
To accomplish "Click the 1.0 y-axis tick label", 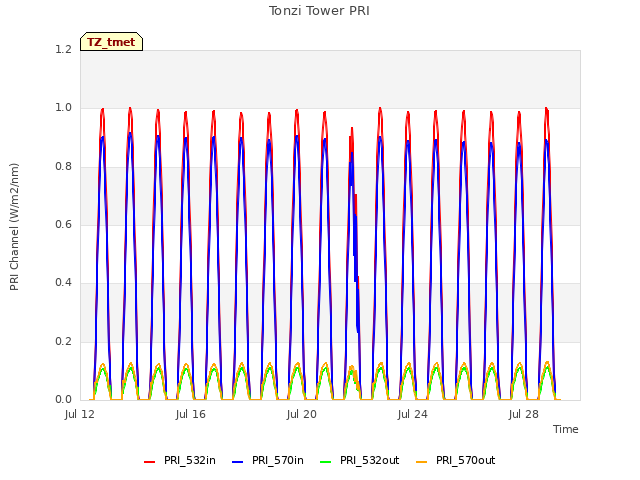I will 63,108.
